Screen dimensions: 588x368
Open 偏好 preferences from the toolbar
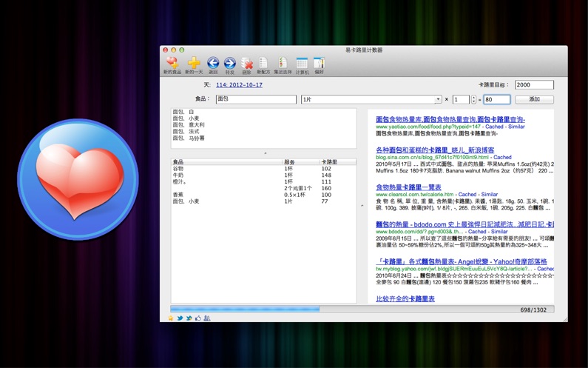pyautogui.click(x=319, y=64)
